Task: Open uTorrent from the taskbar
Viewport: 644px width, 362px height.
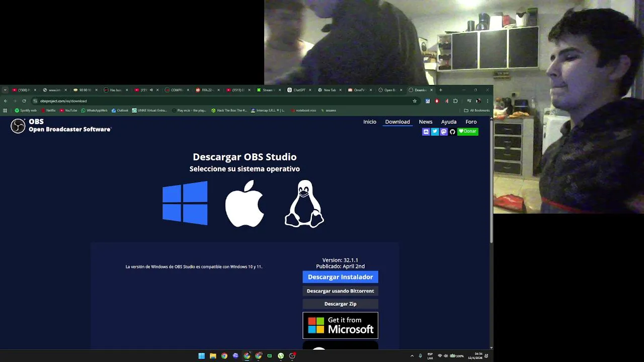Action: (x=281, y=356)
